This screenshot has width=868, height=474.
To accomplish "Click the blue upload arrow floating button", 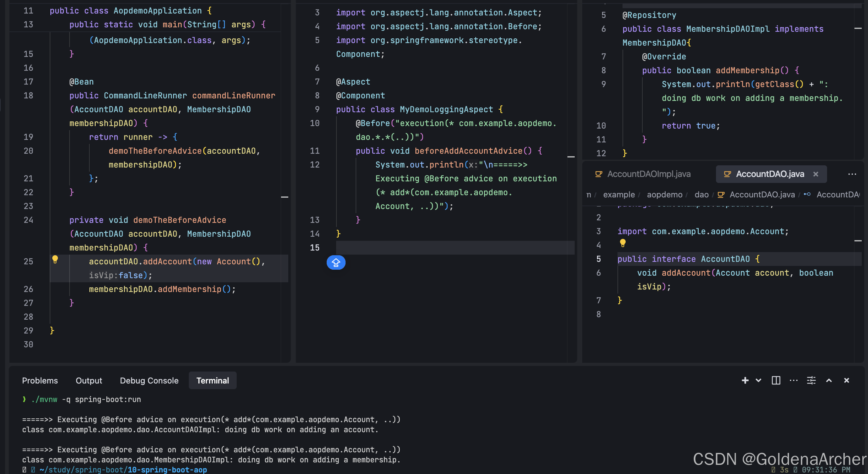I will click(336, 262).
